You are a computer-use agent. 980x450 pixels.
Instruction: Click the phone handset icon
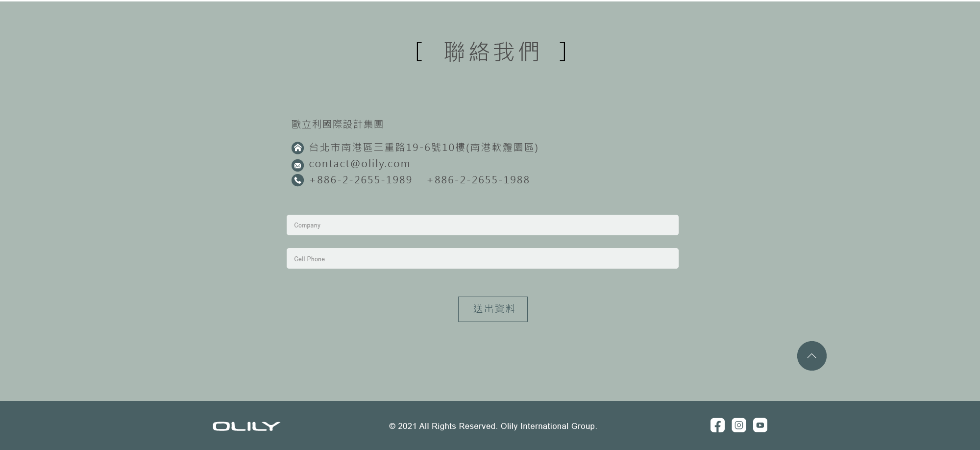click(x=297, y=180)
